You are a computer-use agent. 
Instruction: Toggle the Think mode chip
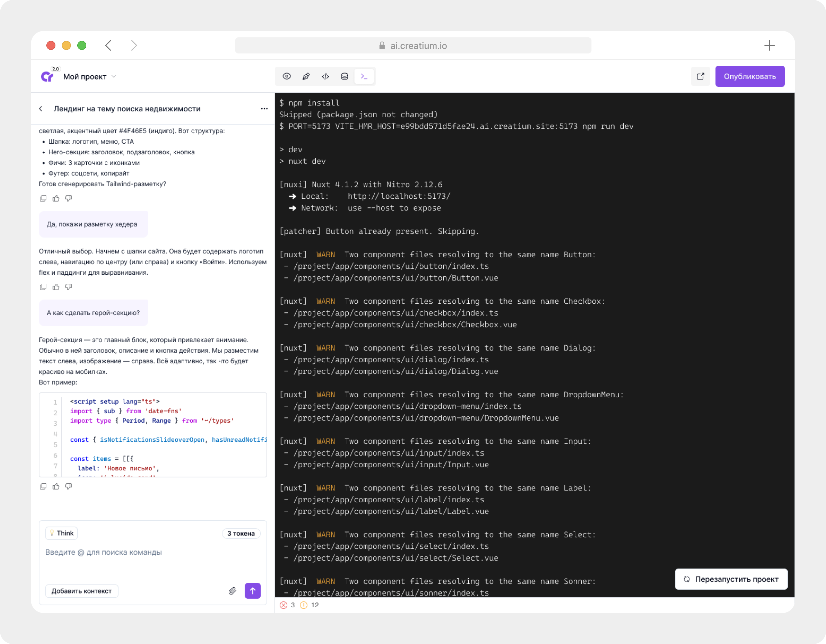click(x=62, y=533)
